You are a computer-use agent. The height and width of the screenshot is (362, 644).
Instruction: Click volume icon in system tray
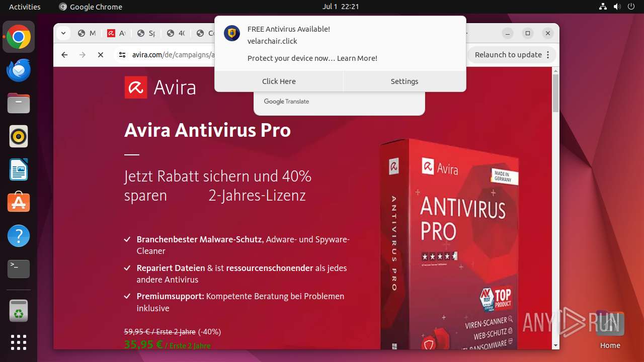(617, 7)
